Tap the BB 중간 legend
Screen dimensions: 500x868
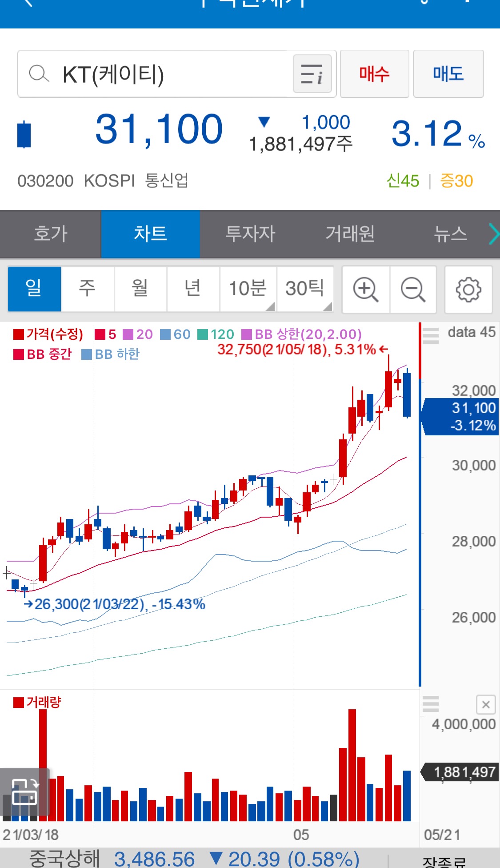coord(43,354)
